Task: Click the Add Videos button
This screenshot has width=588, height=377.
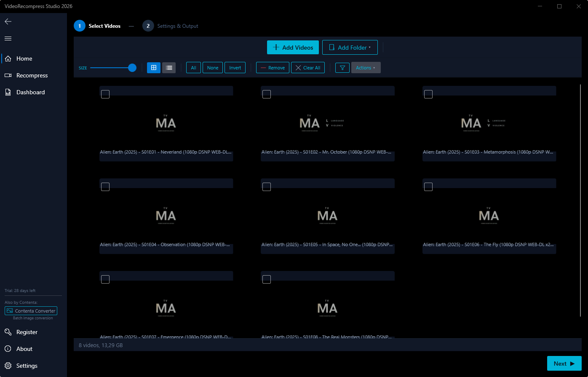Action: point(293,48)
